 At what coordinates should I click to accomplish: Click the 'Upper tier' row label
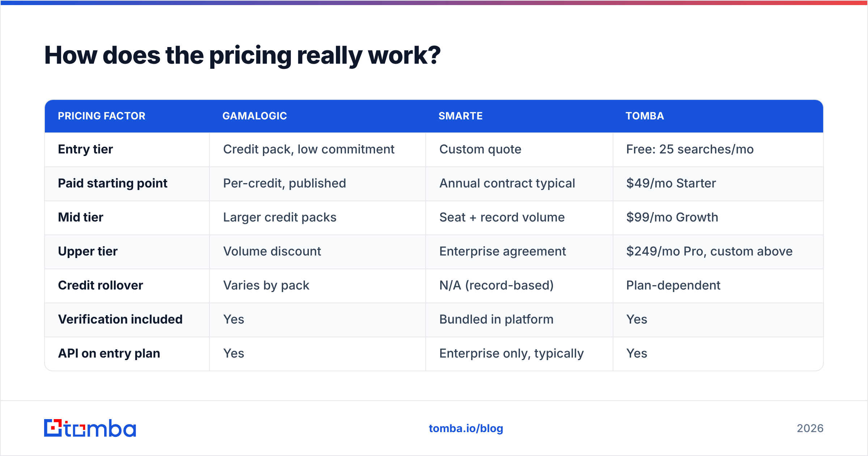click(88, 251)
